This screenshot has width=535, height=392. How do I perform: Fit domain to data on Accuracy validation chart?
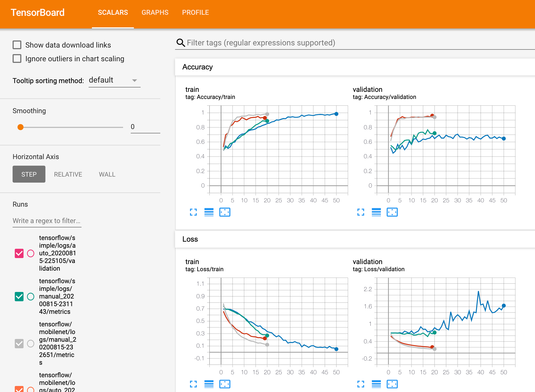(x=392, y=212)
